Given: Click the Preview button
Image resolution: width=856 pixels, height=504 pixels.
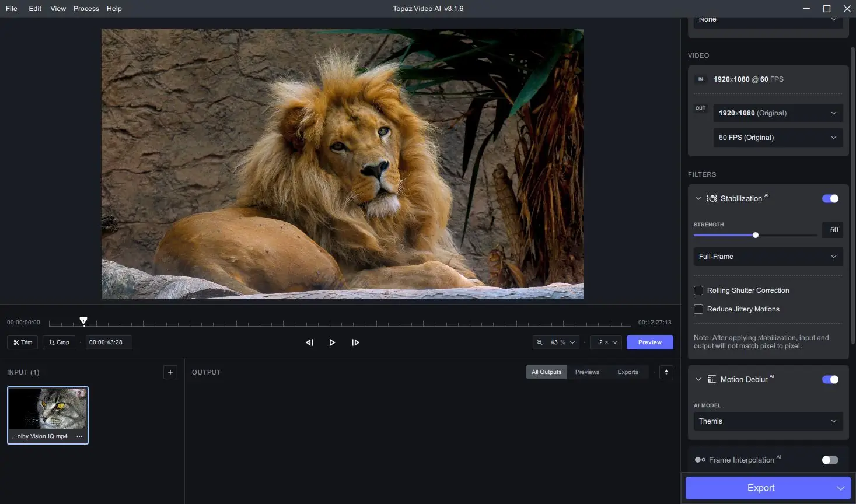Looking at the screenshot, I should (x=650, y=342).
